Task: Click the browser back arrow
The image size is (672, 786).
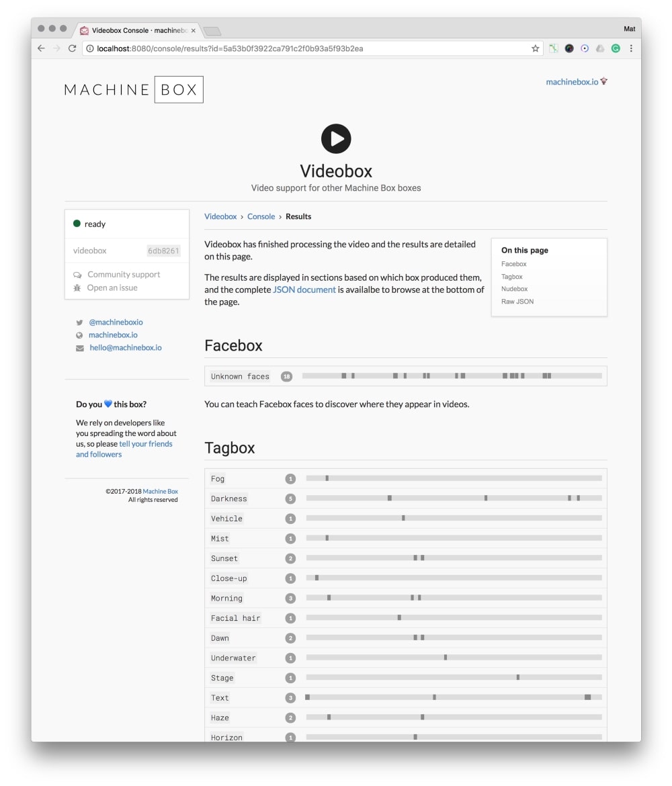Action: point(41,48)
